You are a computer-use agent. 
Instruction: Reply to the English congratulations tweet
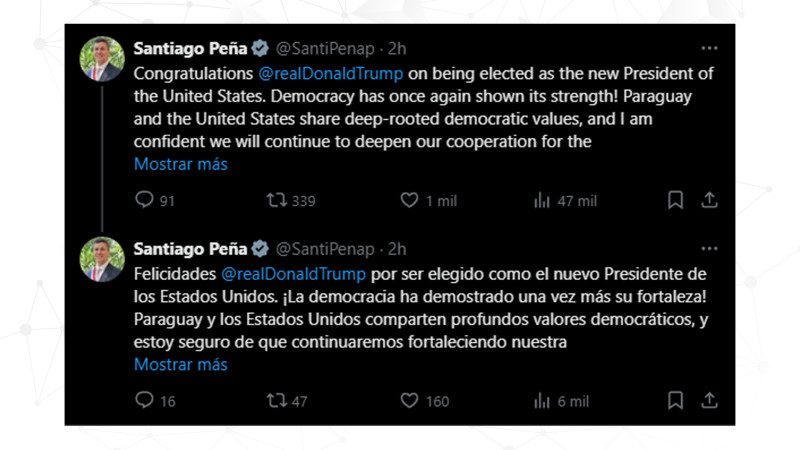[144, 200]
